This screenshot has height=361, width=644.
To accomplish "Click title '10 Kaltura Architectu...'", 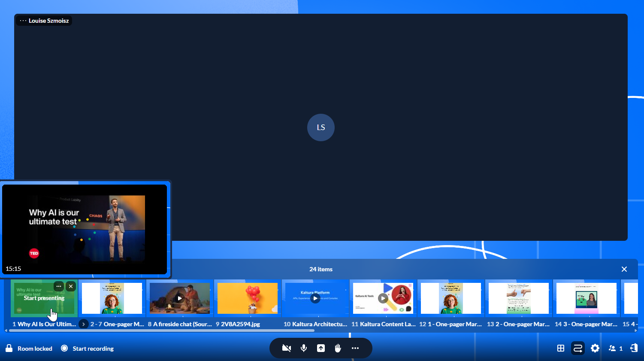I will point(315,324).
